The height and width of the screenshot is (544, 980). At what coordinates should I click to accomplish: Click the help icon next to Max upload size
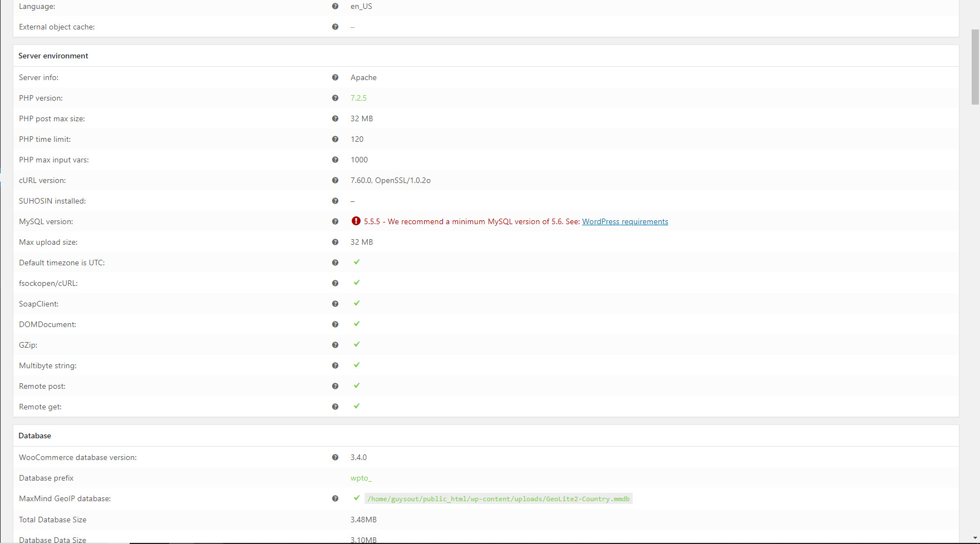[x=335, y=242]
